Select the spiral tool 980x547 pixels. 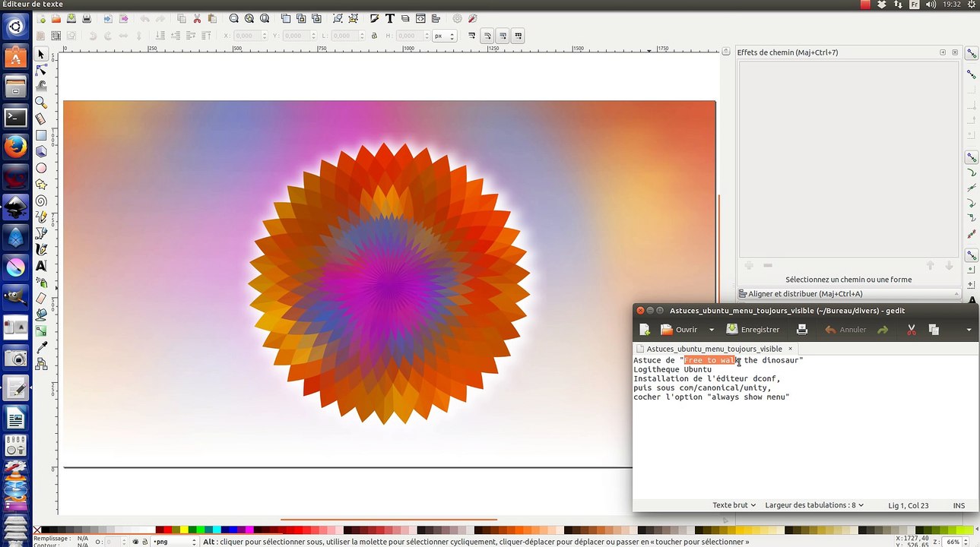click(x=41, y=201)
